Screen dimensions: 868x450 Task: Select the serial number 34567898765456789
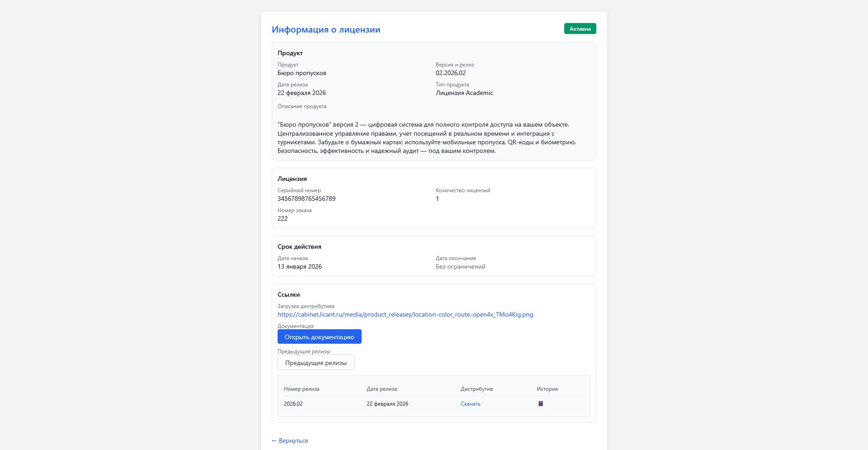pyautogui.click(x=306, y=199)
